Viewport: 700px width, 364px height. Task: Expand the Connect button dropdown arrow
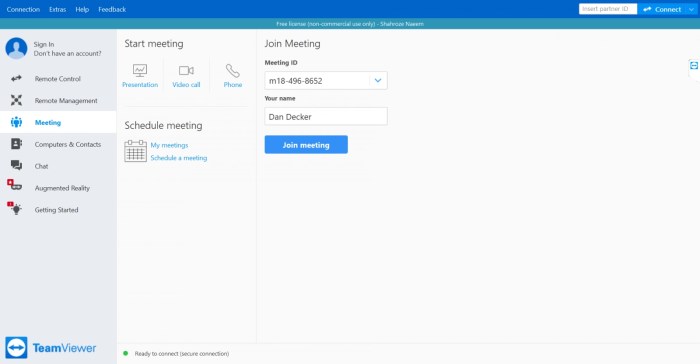pos(692,9)
